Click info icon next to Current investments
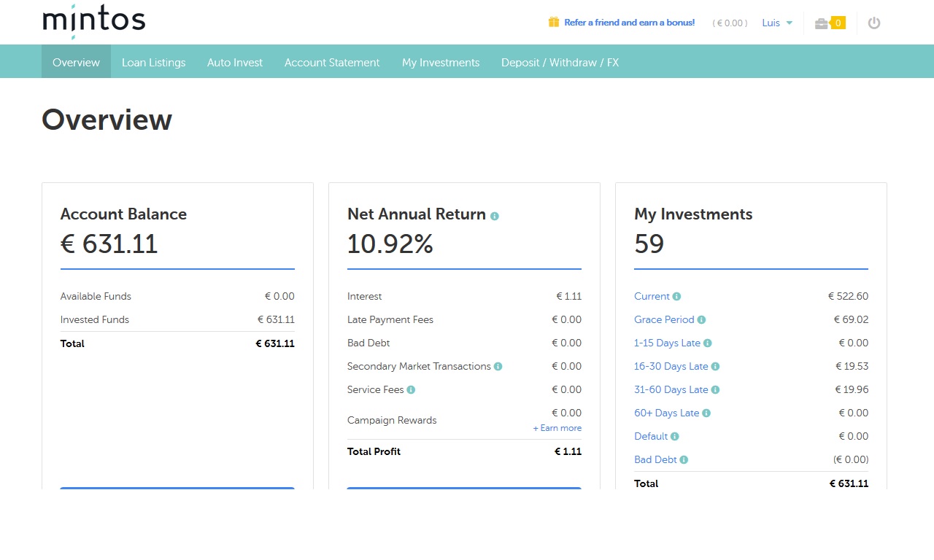934x560 pixels. 676,297
